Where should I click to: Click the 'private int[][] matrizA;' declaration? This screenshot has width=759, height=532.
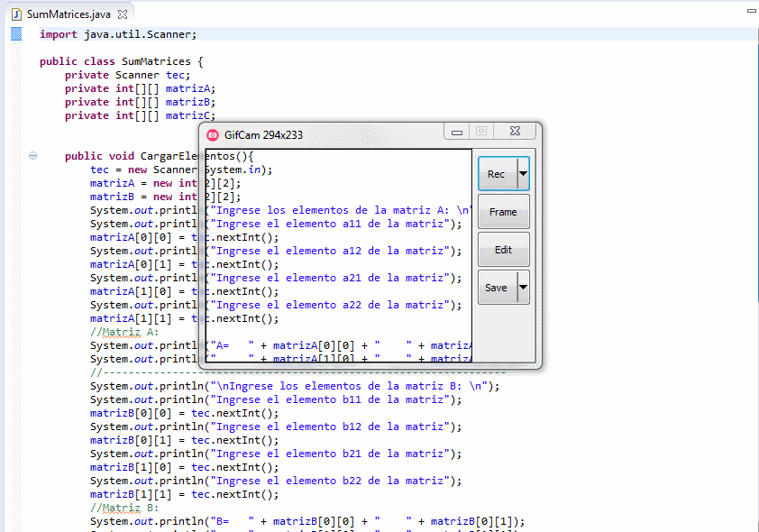[x=141, y=88]
